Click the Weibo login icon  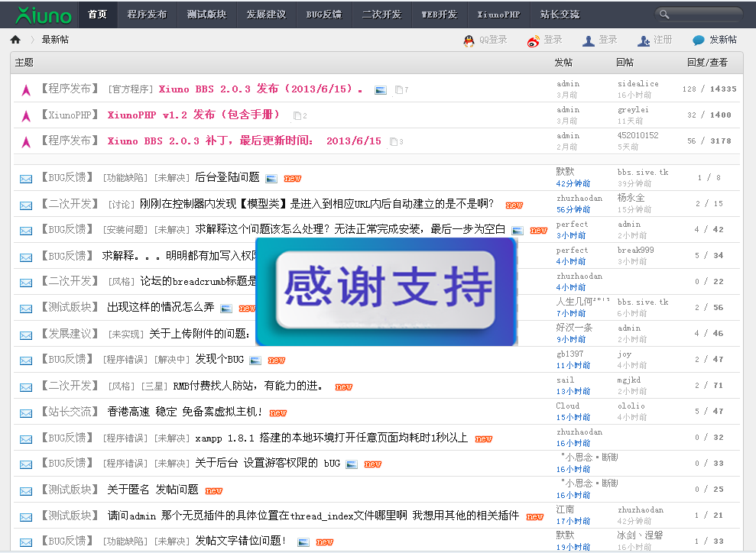534,41
